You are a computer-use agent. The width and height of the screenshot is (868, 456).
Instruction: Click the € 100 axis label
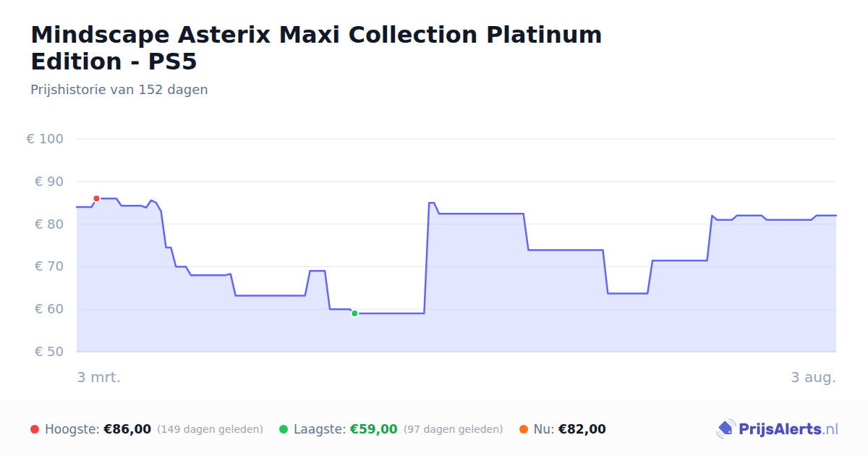click(x=45, y=139)
